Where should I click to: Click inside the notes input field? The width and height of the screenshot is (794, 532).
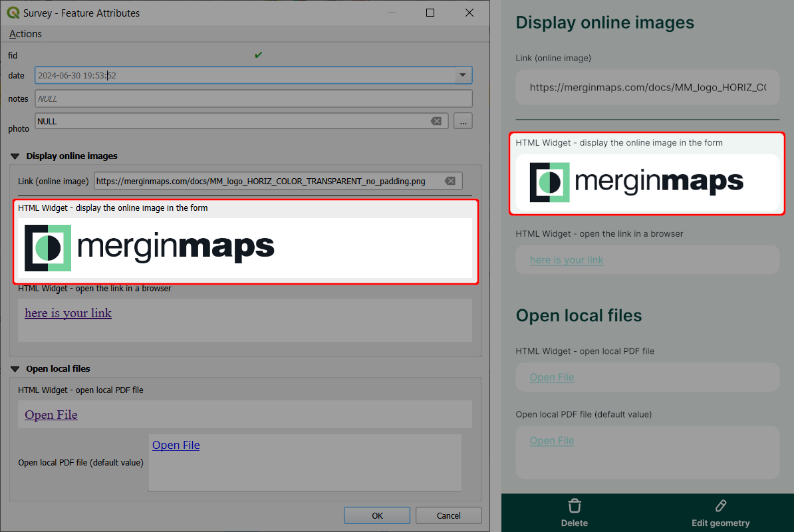253,98
